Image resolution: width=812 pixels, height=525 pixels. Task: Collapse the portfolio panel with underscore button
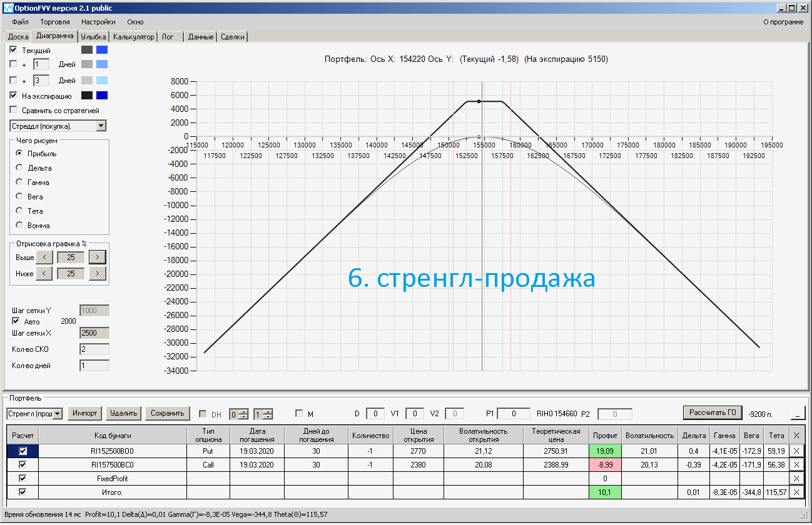[798, 413]
